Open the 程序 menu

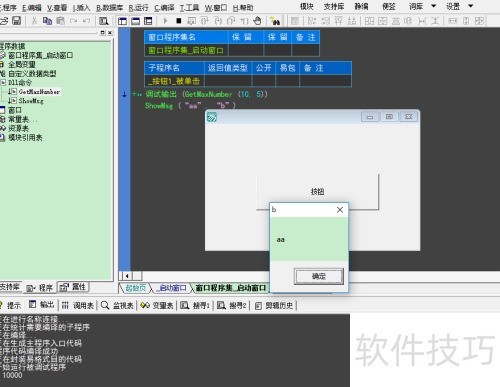[8, 7]
